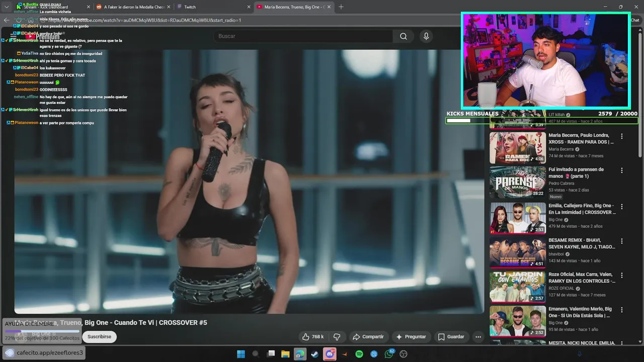Screen dimensions: 644x362
Task: Click the En La Intimidad Crossover thumbnail
Action: (518, 218)
